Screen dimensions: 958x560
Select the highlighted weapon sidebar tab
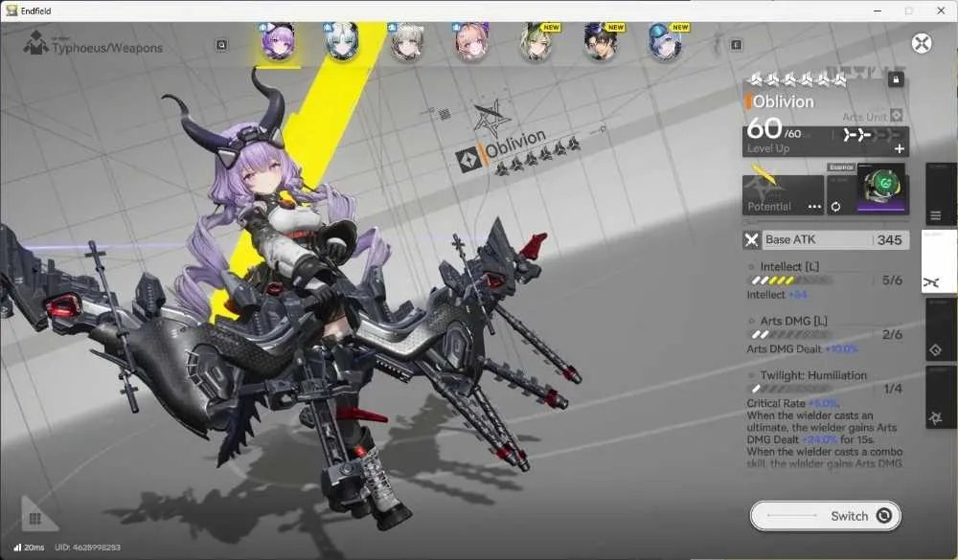938,261
